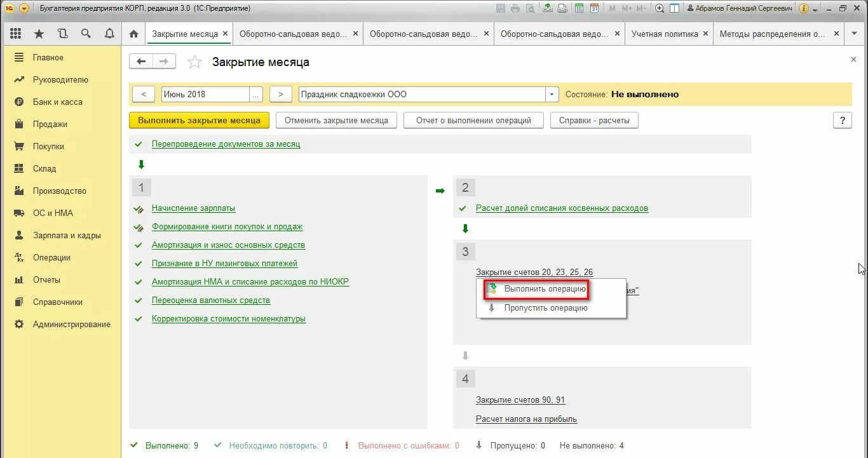Click the zoom magnifier icon in the title bar
Image resolution: width=868 pixels, height=458 pixels.
tap(660, 9)
